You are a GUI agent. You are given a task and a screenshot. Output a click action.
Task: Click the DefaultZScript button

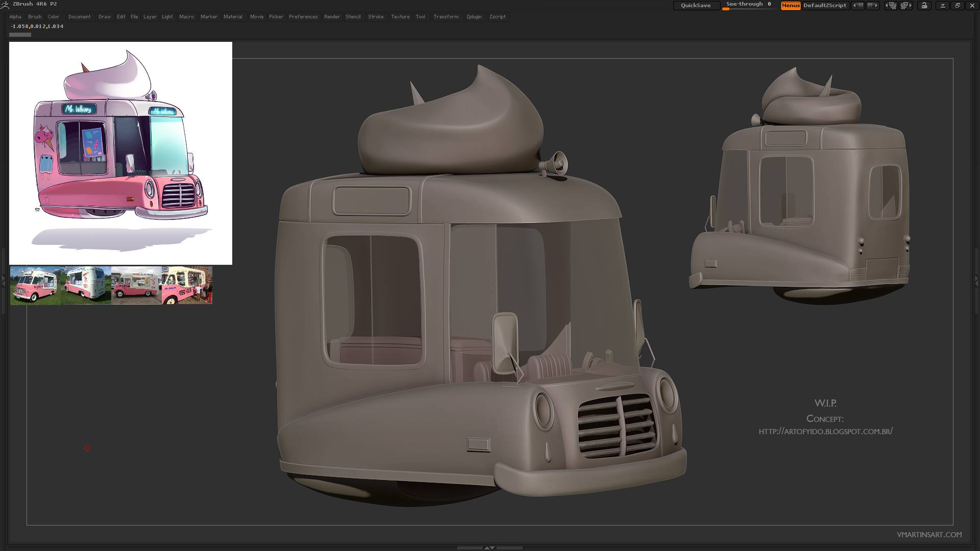[825, 6]
